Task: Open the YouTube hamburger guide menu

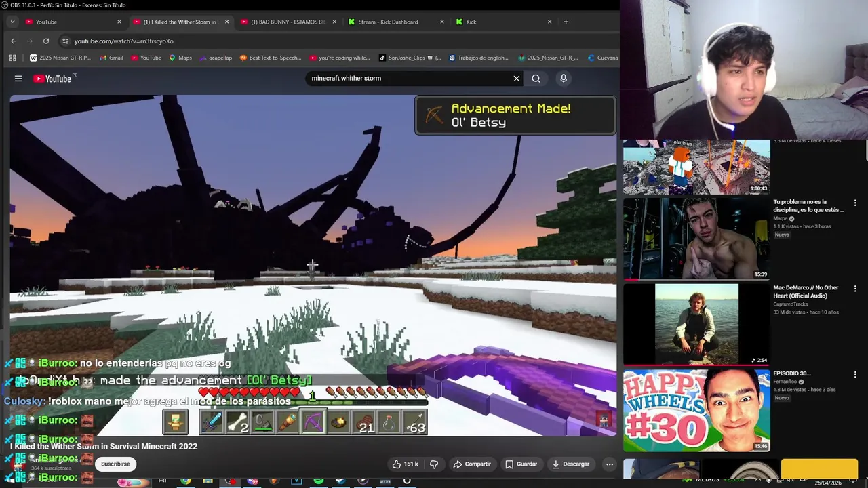Action: pos(18,79)
